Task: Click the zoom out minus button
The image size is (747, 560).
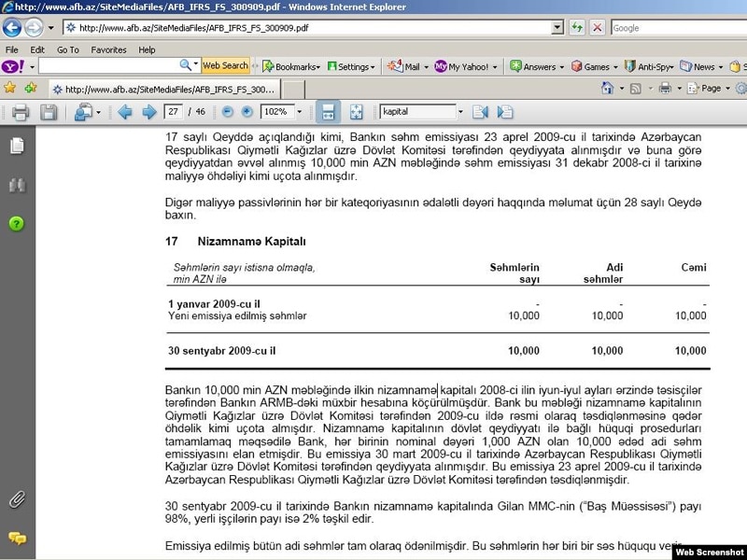Action: click(227, 112)
